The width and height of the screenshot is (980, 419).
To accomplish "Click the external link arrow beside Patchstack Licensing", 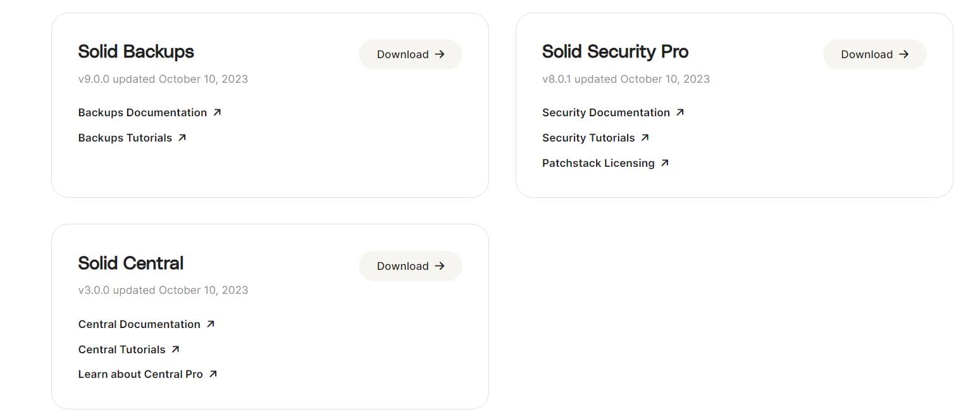I will 665,162.
